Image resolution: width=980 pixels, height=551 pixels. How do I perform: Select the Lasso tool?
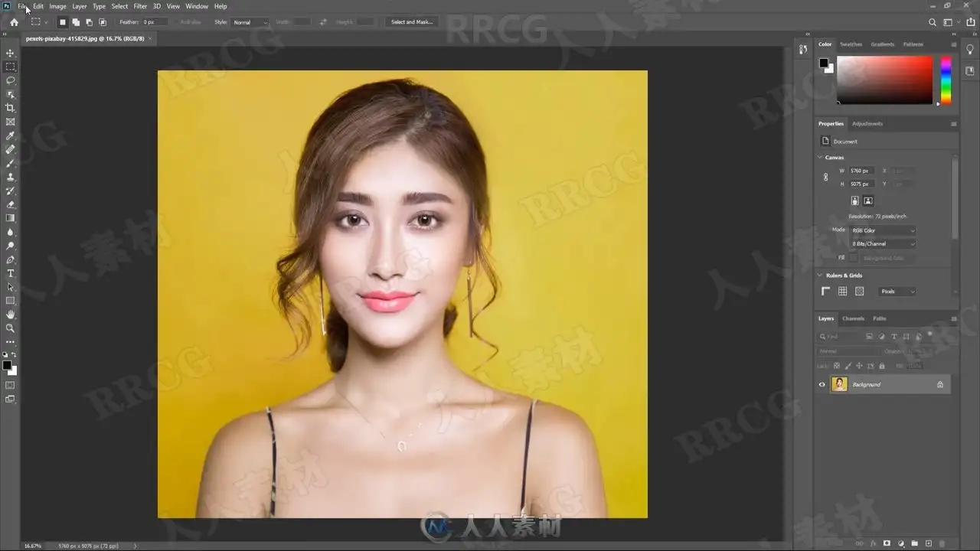click(x=11, y=80)
